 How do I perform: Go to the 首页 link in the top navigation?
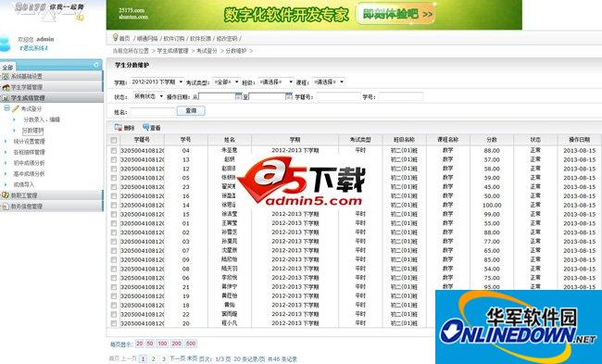(x=124, y=38)
